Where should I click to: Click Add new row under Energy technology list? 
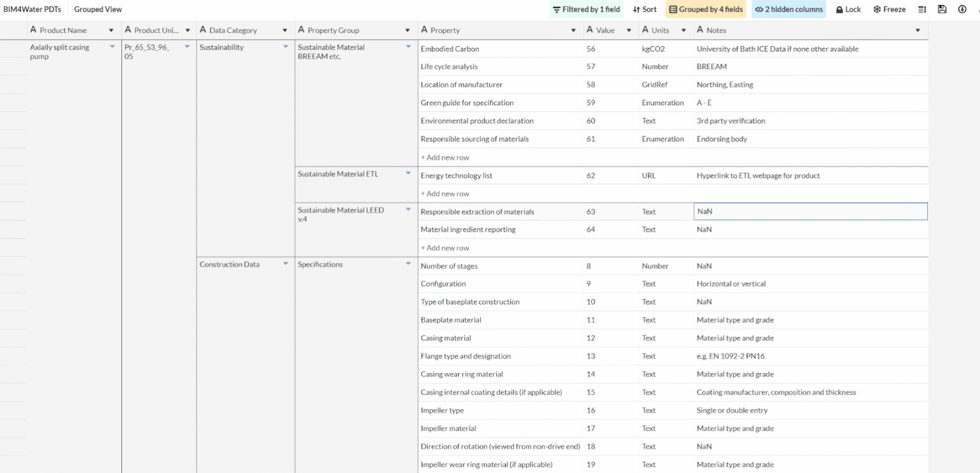(x=445, y=194)
